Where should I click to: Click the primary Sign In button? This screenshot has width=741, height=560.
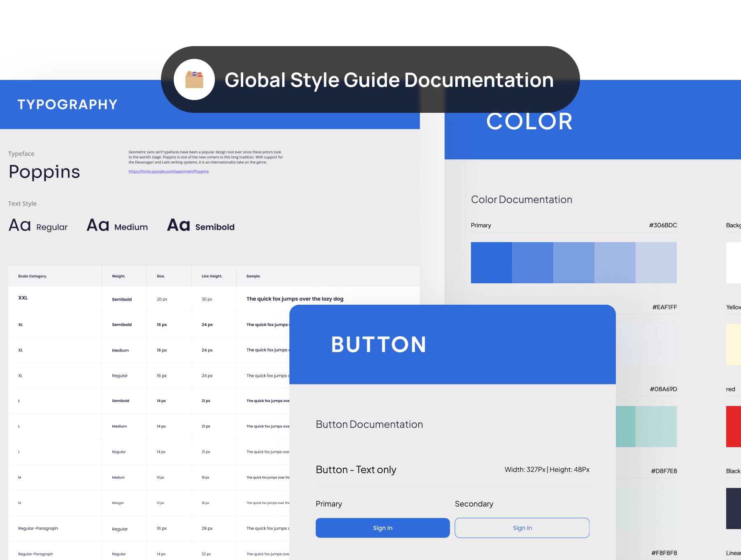(382, 528)
